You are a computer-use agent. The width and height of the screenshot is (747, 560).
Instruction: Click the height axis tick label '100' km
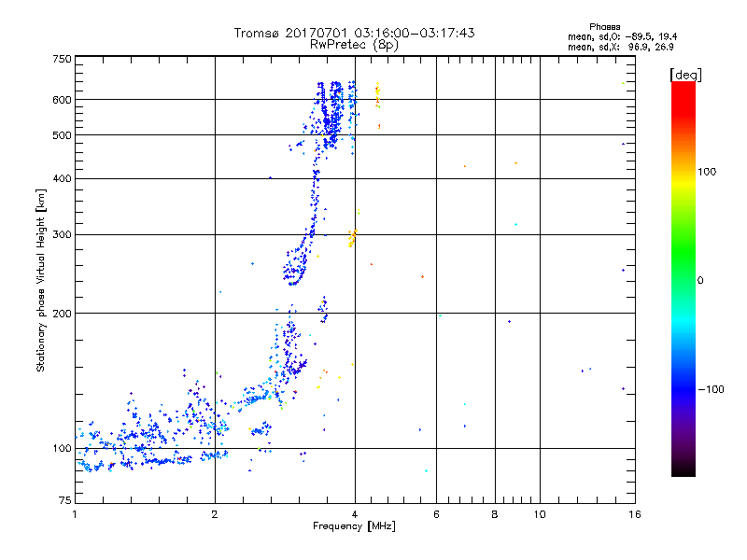pos(62,448)
